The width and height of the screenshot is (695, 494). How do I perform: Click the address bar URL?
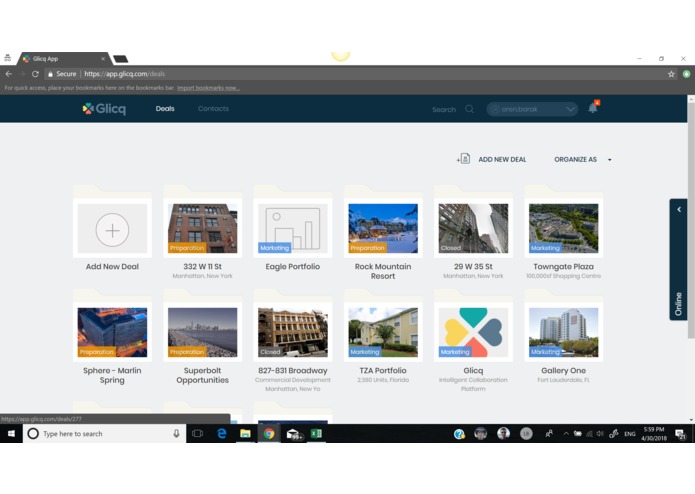[x=125, y=74]
